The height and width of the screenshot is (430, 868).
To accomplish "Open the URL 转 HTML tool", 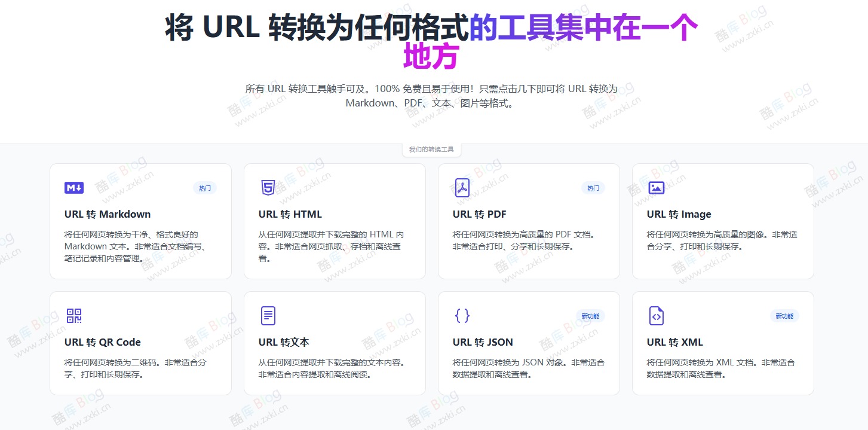I will point(289,214).
